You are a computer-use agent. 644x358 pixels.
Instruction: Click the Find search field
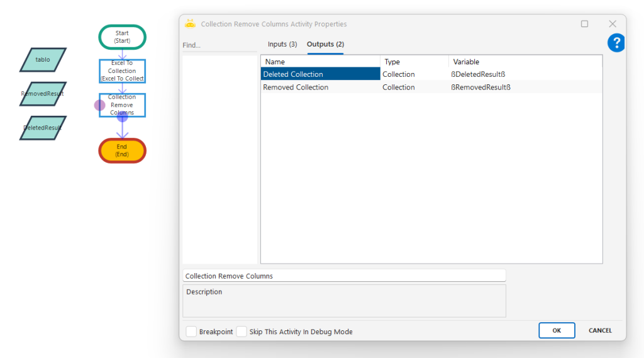pos(219,45)
